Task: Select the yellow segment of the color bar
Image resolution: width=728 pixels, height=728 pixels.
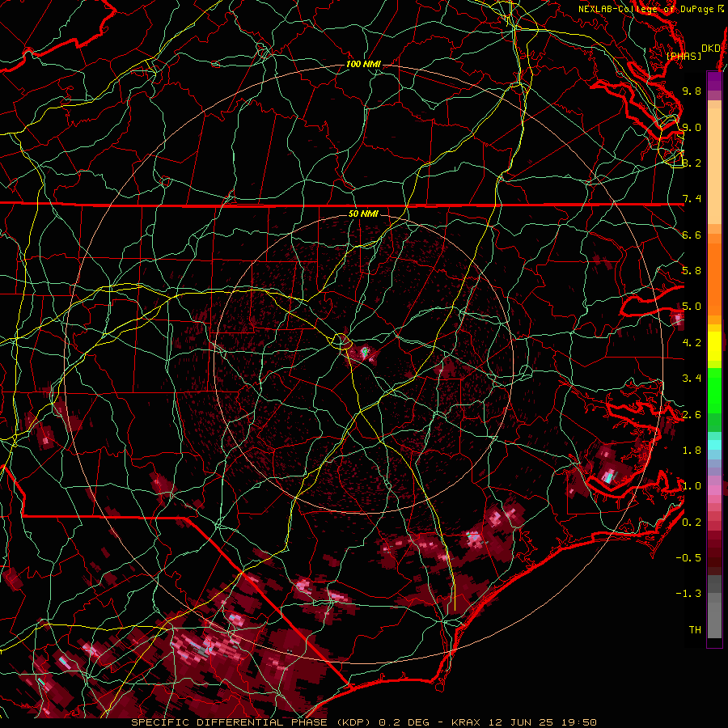Action: [x=714, y=346]
